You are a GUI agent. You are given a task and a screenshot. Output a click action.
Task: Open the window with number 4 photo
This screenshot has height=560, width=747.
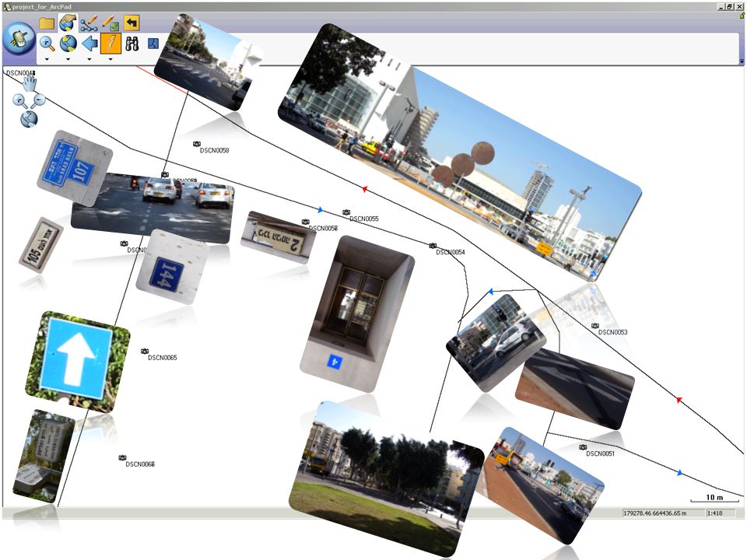click(x=357, y=314)
